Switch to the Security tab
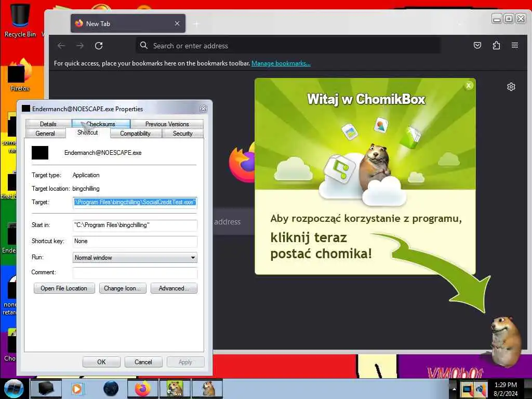Viewport: 532px width, 399px height. [182, 134]
